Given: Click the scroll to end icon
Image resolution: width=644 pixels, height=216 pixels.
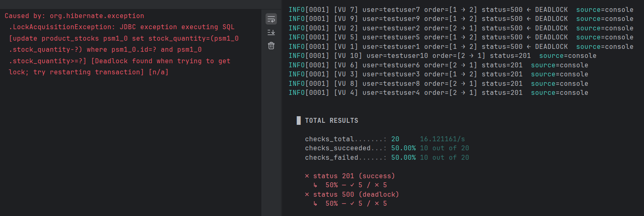Looking at the screenshot, I should (271, 32).
